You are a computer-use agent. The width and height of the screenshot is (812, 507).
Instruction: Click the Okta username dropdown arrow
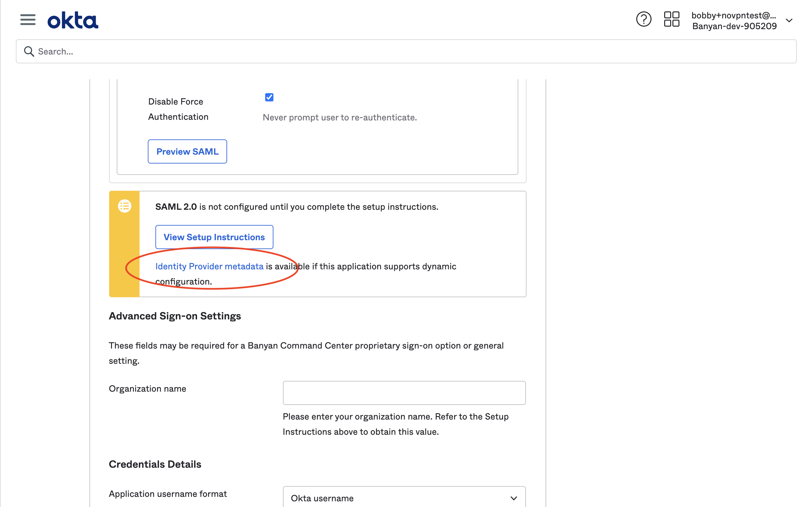click(514, 498)
